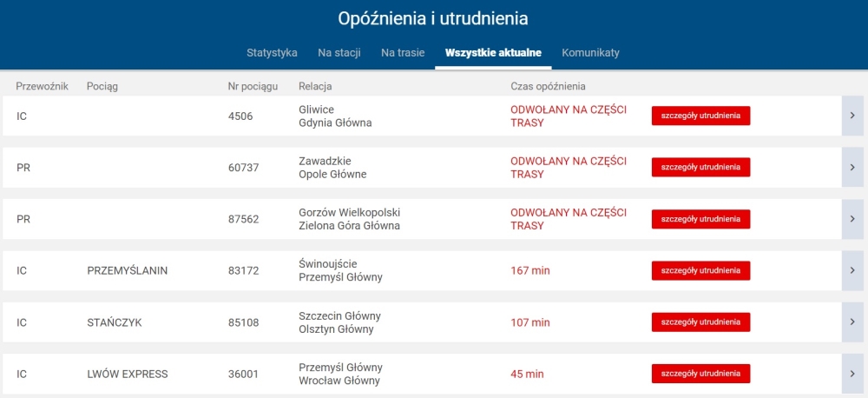
Task: View szczegóły utrudnienia for 167 min delay
Action: point(700,270)
